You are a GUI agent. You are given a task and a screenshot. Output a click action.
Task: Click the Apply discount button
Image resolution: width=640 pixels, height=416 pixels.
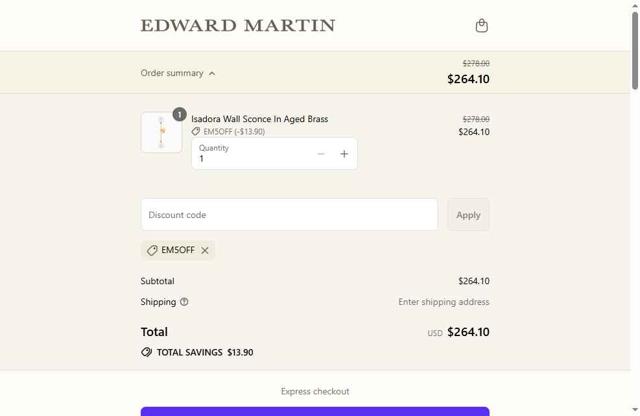468,215
